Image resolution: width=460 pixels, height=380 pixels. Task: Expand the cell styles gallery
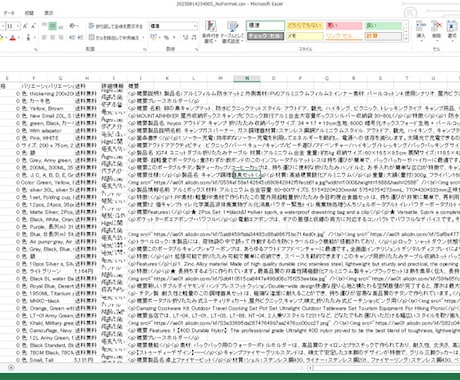[406, 39]
